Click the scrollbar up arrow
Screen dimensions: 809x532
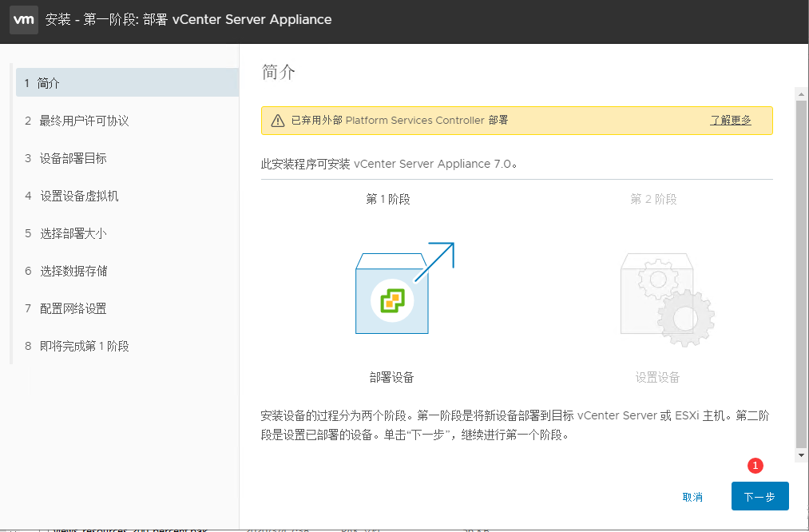click(801, 94)
